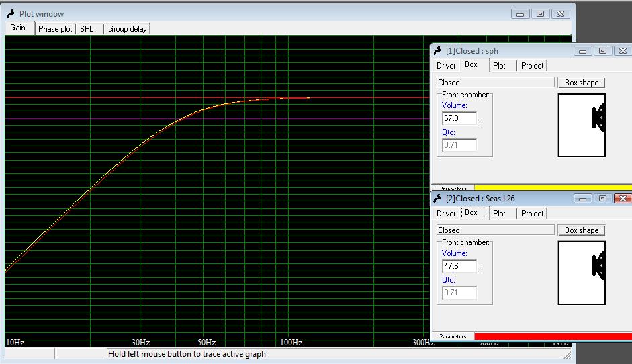Image resolution: width=632 pixels, height=364 pixels.
Task: Click the Seas L26 window title icon
Action: point(437,199)
